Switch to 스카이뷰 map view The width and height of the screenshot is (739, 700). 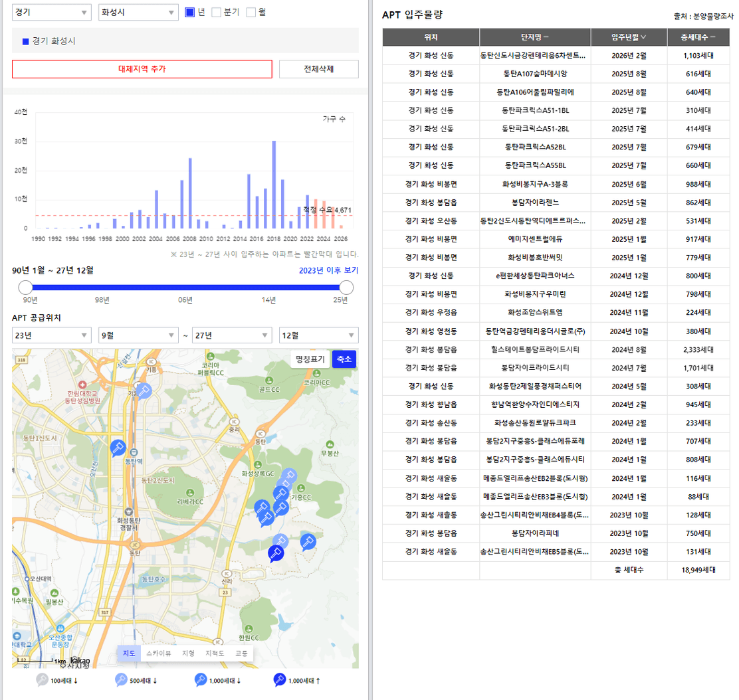point(158,654)
